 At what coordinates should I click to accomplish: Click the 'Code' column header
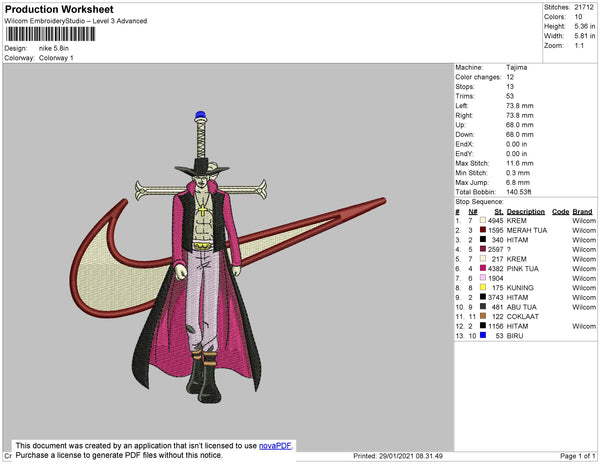(561, 212)
